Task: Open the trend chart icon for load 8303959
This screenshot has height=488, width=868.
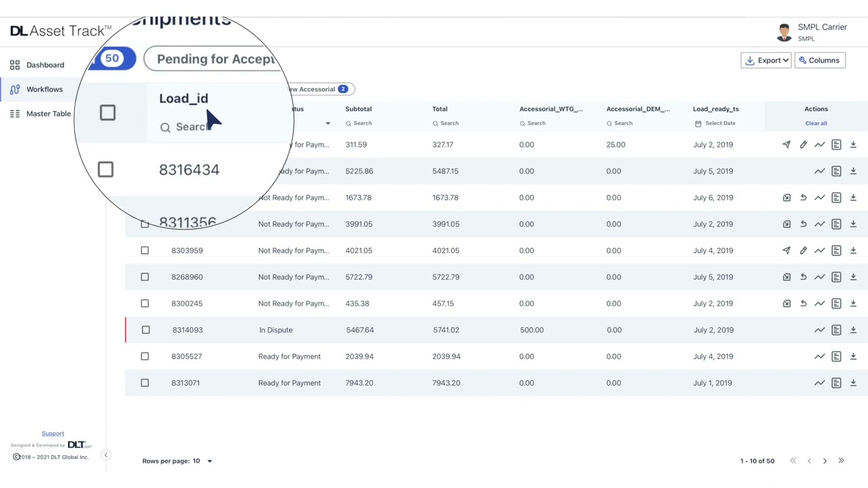Action: [x=820, y=250]
